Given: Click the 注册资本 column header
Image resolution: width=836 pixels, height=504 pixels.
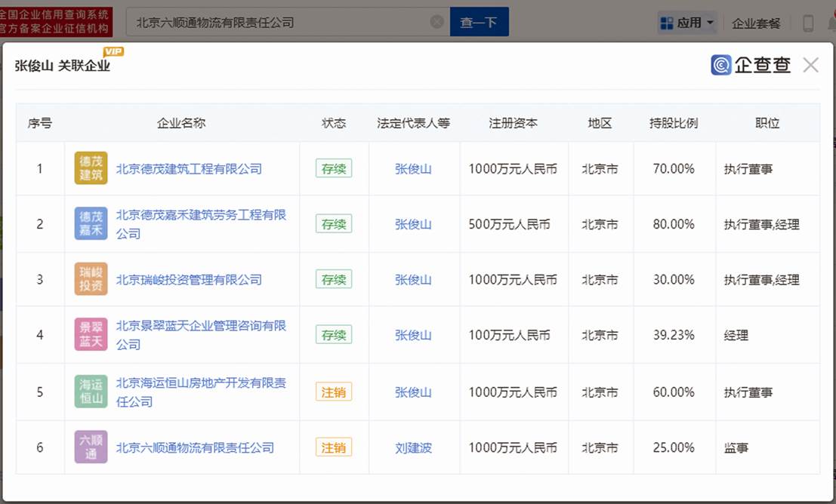Looking at the screenshot, I should [x=513, y=123].
